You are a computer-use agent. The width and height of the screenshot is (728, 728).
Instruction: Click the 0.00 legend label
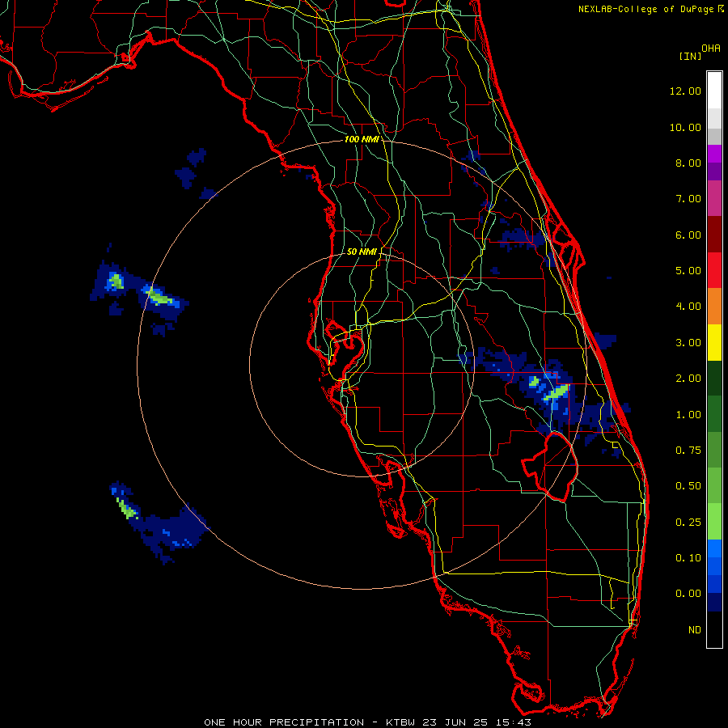click(x=688, y=594)
